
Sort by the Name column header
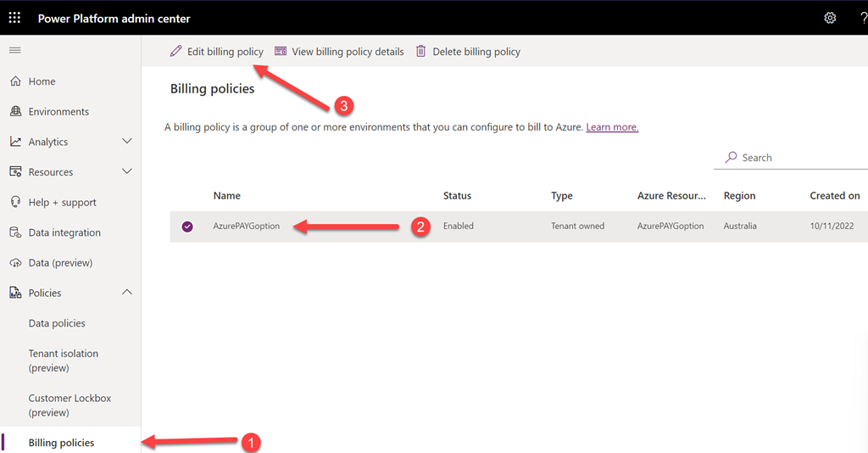[227, 196]
